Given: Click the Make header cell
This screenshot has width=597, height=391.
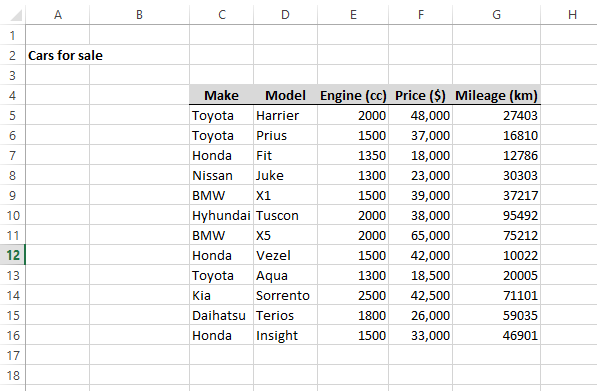Looking at the screenshot, I should pyautogui.click(x=222, y=95).
